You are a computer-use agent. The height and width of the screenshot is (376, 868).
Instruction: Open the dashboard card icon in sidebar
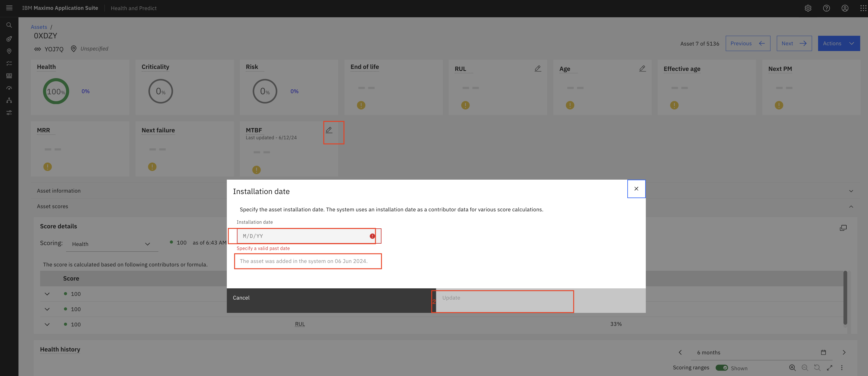(9, 76)
